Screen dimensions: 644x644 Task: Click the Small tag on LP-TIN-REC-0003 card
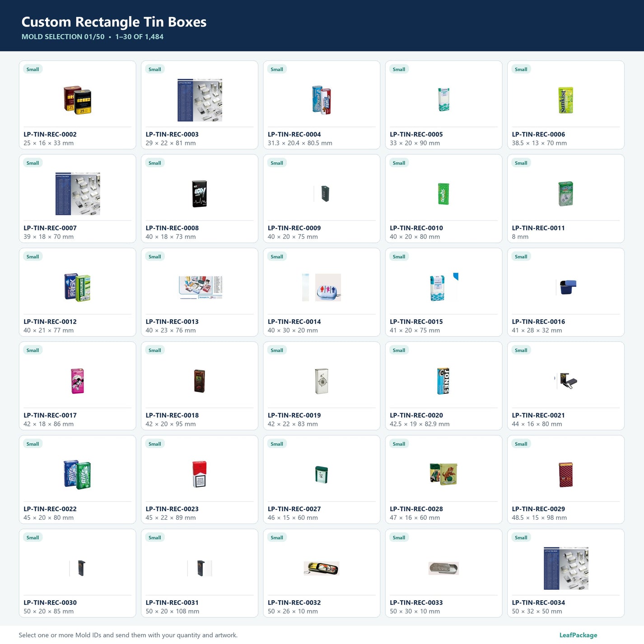pyautogui.click(x=155, y=69)
